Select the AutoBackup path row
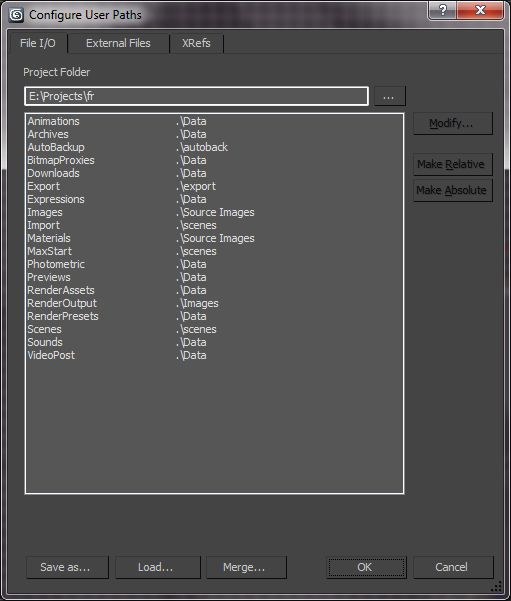 pos(214,147)
